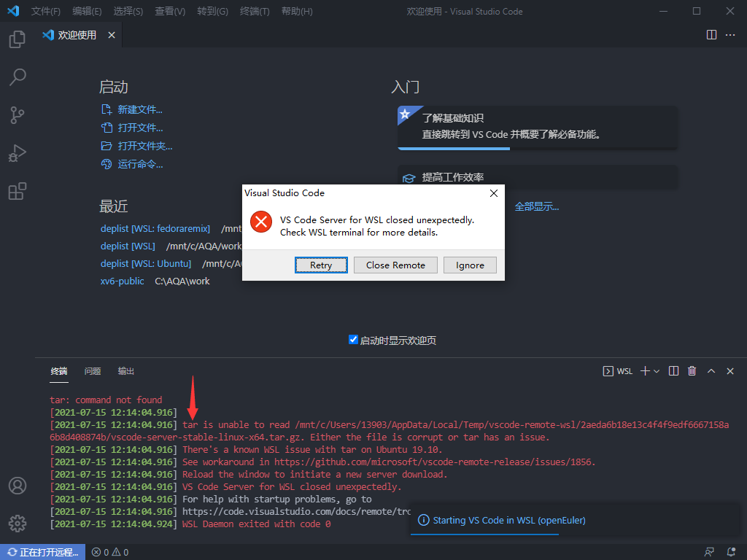Maximize the panel with the chevron toggle
747x560 pixels.
711,370
